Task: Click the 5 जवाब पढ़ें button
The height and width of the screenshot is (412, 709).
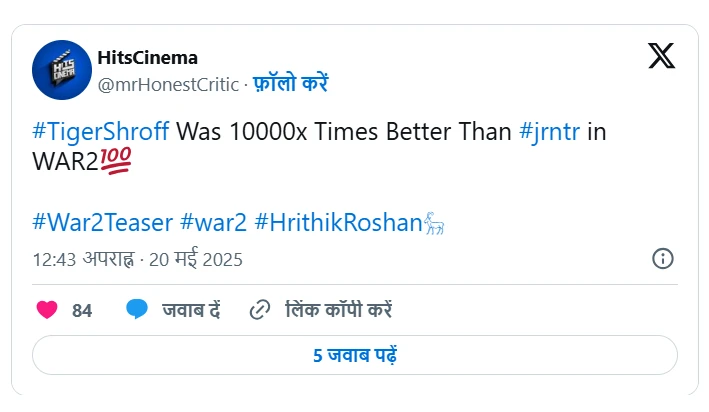Action: pyautogui.click(x=355, y=355)
